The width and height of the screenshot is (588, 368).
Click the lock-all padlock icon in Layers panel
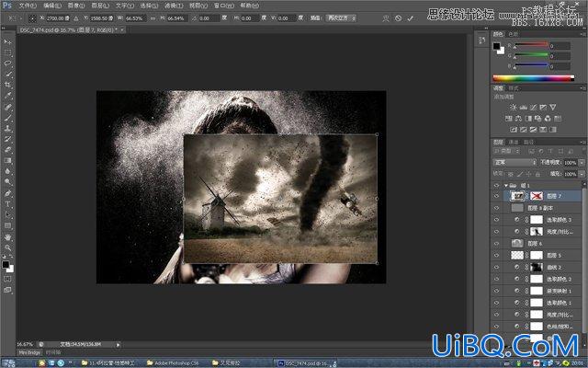[537, 174]
